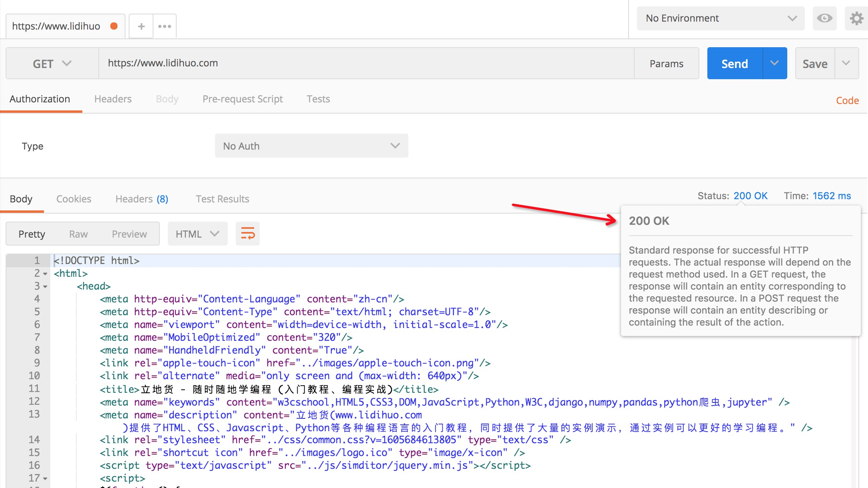Click the grayed-out Body request tab
This screenshot has width=868, height=488.
[167, 99]
